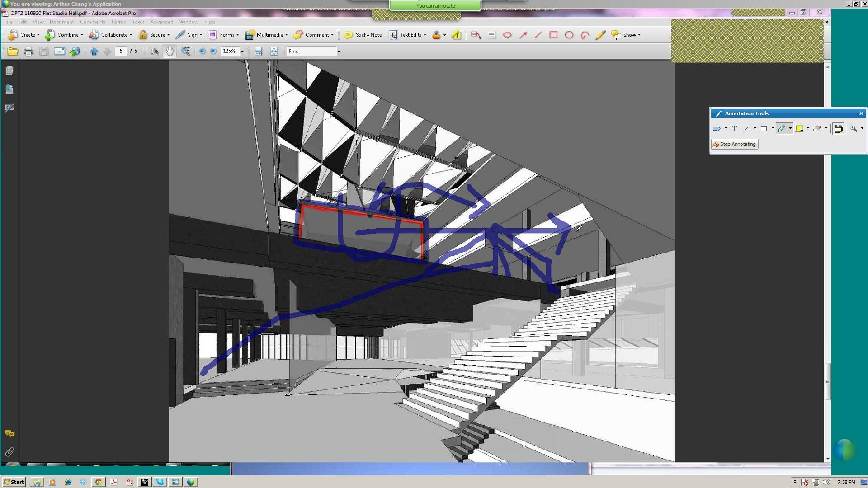The height and width of the screenshot is (488, 868).
Task: Select the Marquee Zoom tool
Action: click(185, 52)
